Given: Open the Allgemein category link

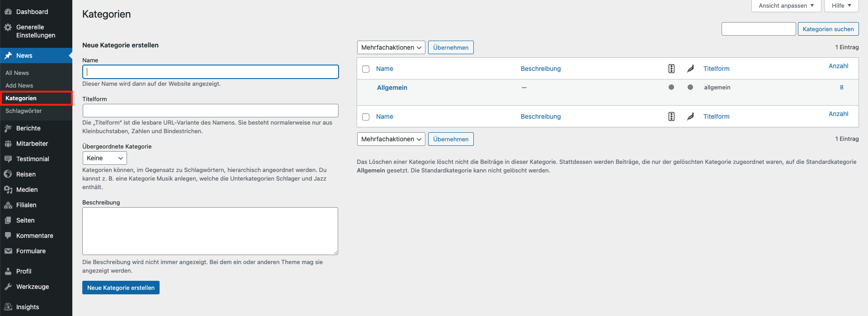Looking at the screenshot, I should click(392, 88).
